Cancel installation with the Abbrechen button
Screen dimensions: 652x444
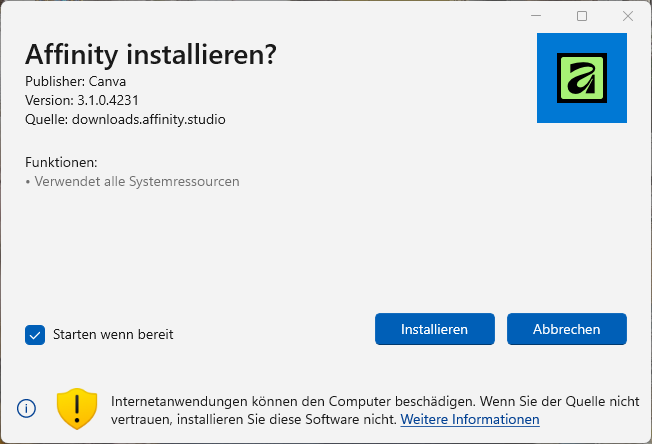click(x=566, y=328)
